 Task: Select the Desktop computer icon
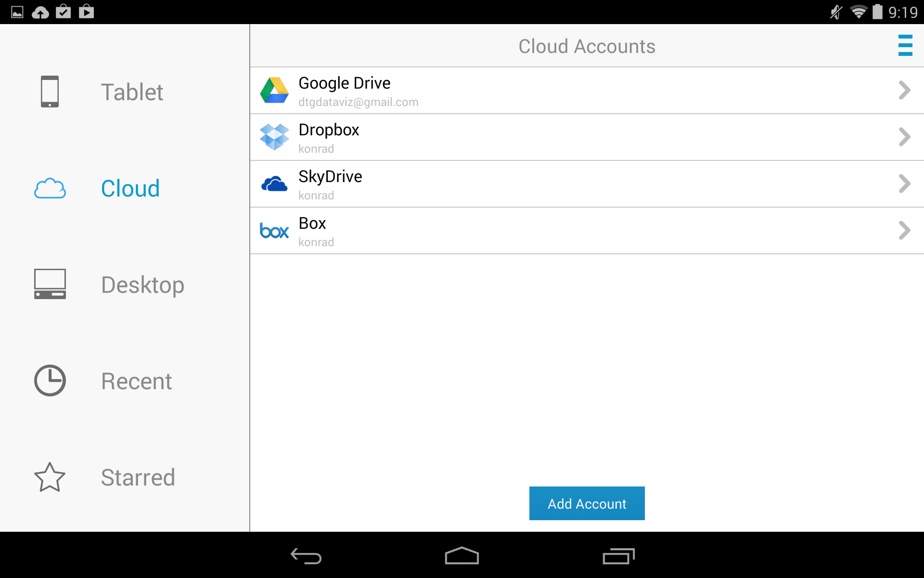coord(50,284)
